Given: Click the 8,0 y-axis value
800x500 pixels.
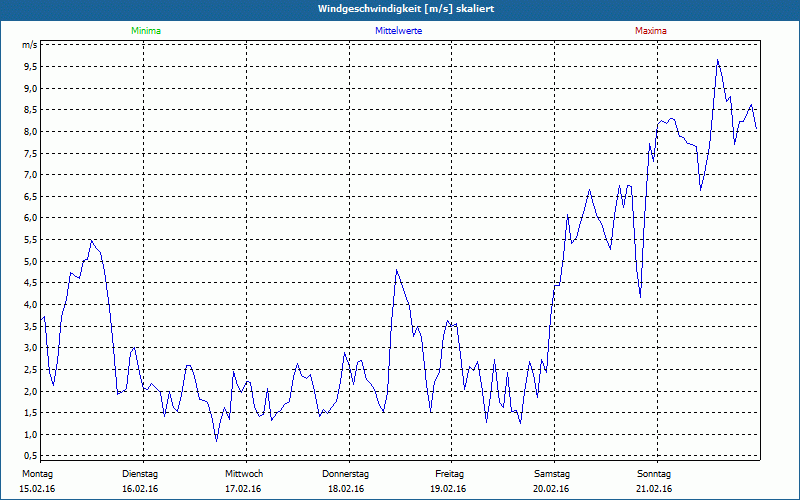Looking at the screenshot, I should [31, 132].
